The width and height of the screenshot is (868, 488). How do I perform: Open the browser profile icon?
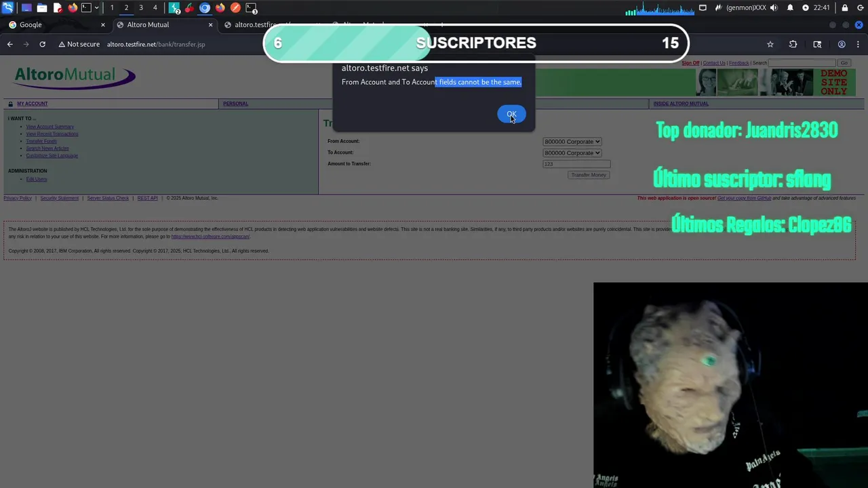coord(842,44)
